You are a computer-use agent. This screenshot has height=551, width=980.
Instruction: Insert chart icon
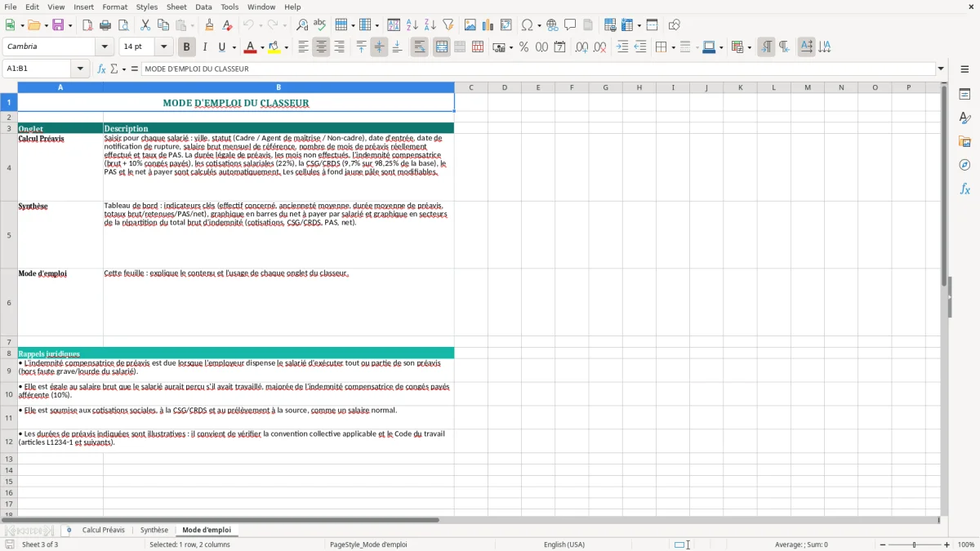(x=488, y=25)
